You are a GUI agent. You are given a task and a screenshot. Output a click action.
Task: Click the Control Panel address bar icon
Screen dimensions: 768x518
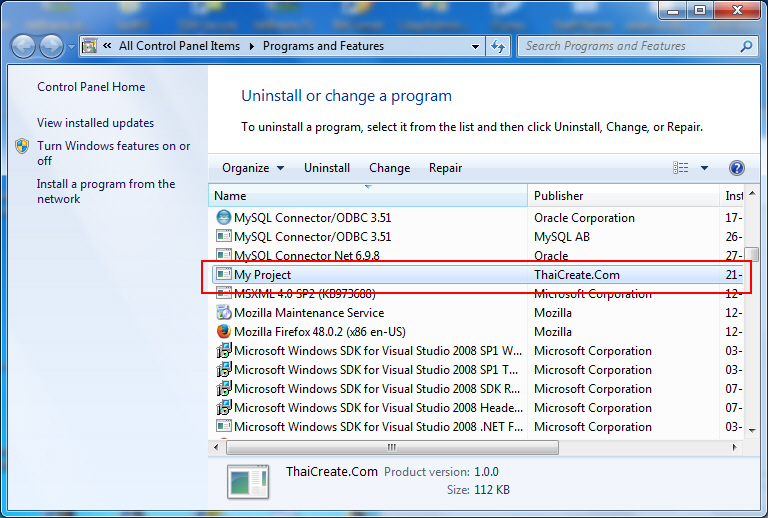click(89, 46)
